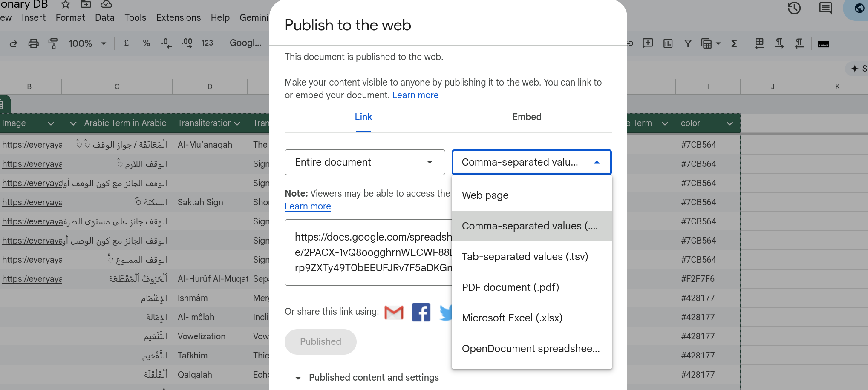Share link via Gmail icon

(x=393, y=312)
